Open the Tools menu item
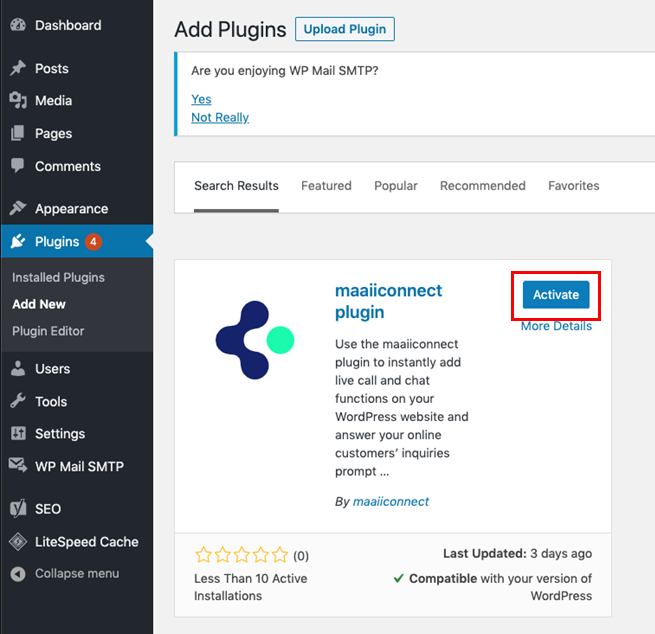655x634 pixels. (x=76, y=401)
